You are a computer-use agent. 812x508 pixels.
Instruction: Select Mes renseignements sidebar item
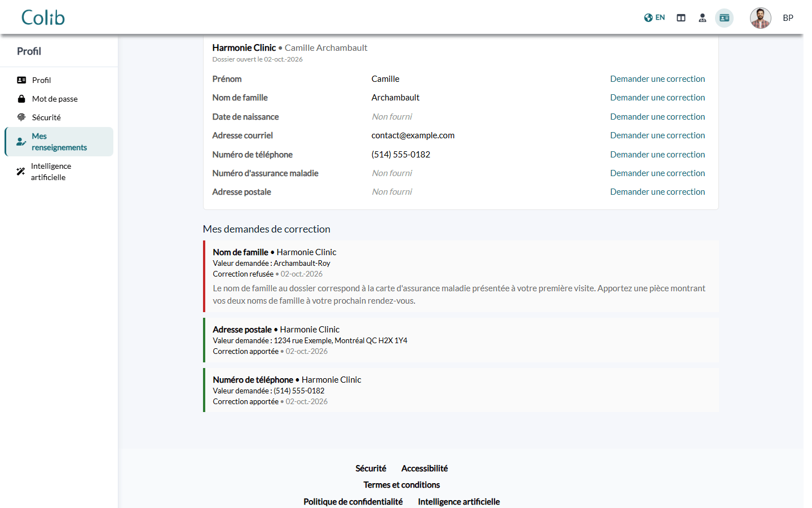[59, 142]
